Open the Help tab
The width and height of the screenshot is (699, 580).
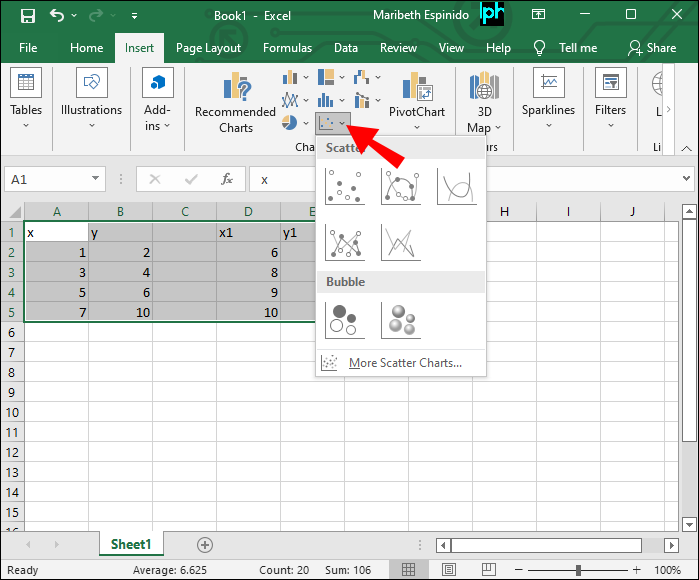[498, 48]
